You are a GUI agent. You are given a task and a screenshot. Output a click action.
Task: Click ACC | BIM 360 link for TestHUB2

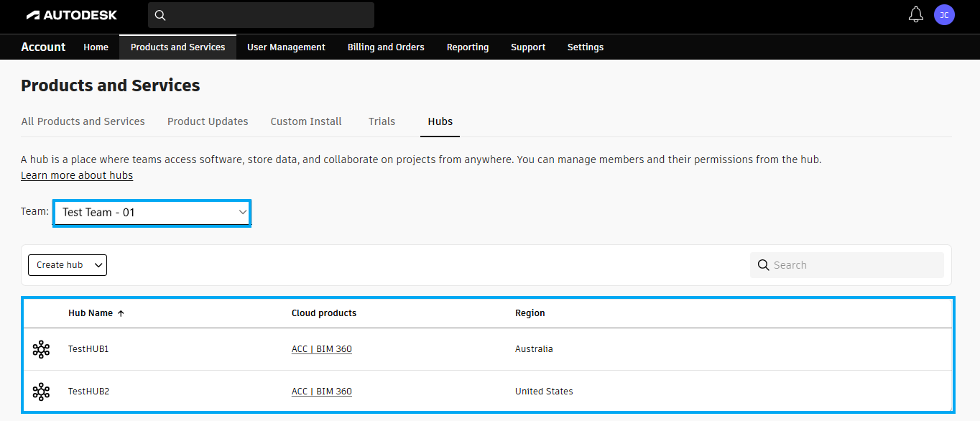[321, 391]
